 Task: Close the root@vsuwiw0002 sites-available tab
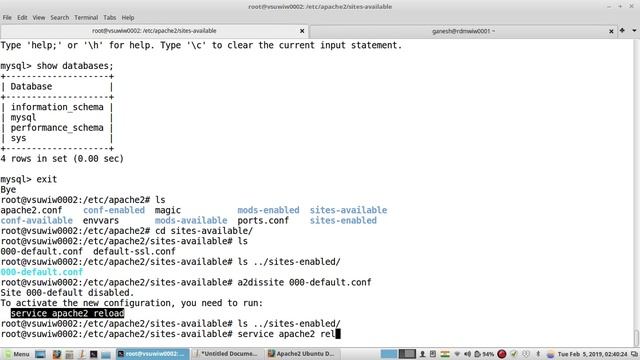click(x=302, y=31)
